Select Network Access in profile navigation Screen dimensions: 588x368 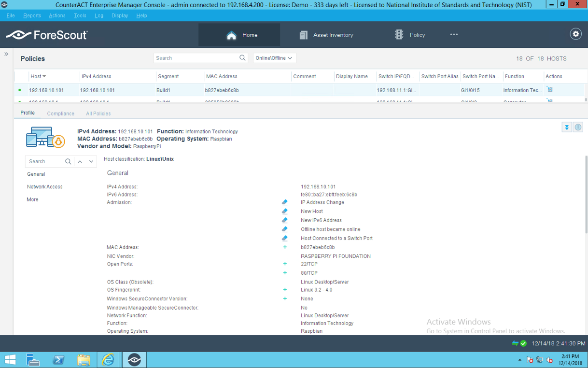pos(45,186)
